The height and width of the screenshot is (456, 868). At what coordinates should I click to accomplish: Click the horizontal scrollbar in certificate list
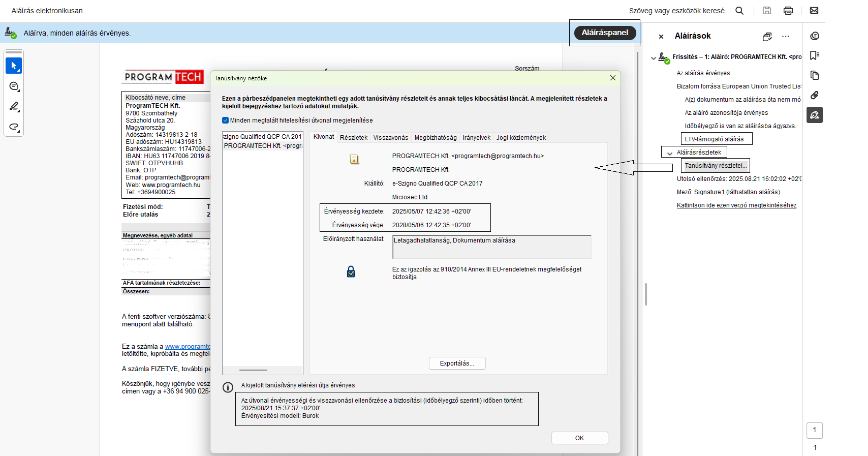pyautogui.click(x=253, y=370)
